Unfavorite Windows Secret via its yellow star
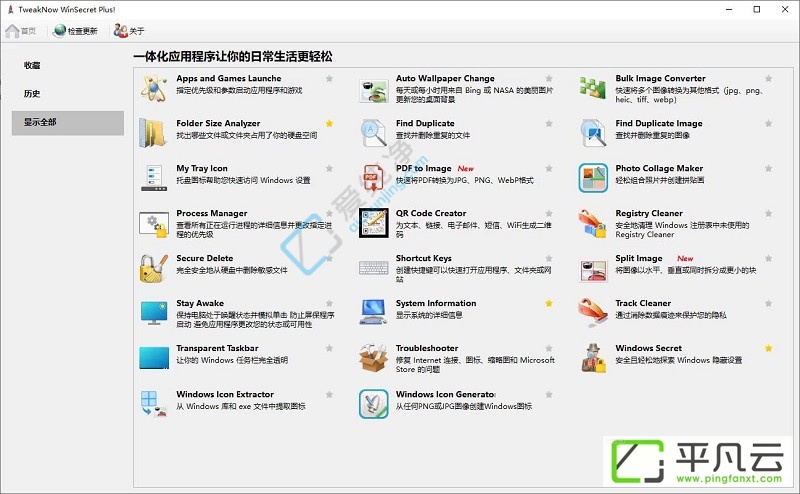The height and width of the screenshot is (494, 800). pyautogui.click(x=768, y=348)
